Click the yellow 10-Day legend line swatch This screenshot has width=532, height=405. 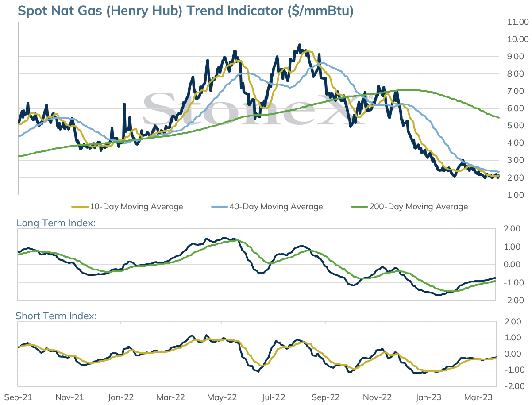(80, 207)
